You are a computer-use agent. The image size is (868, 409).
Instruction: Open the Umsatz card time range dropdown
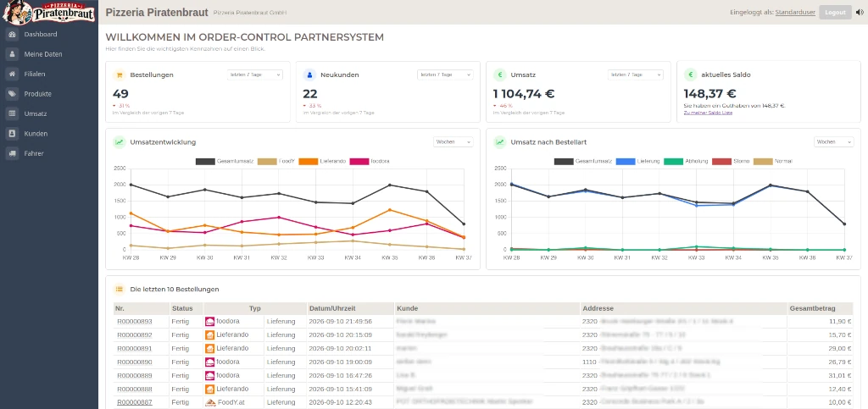click(636, 75)
